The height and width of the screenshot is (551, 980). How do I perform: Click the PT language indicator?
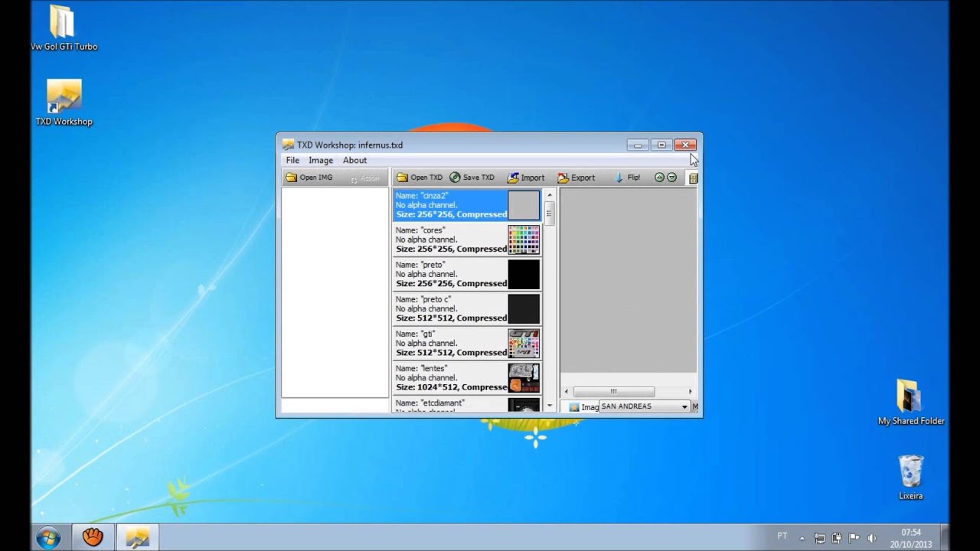(x=782, y=536)
